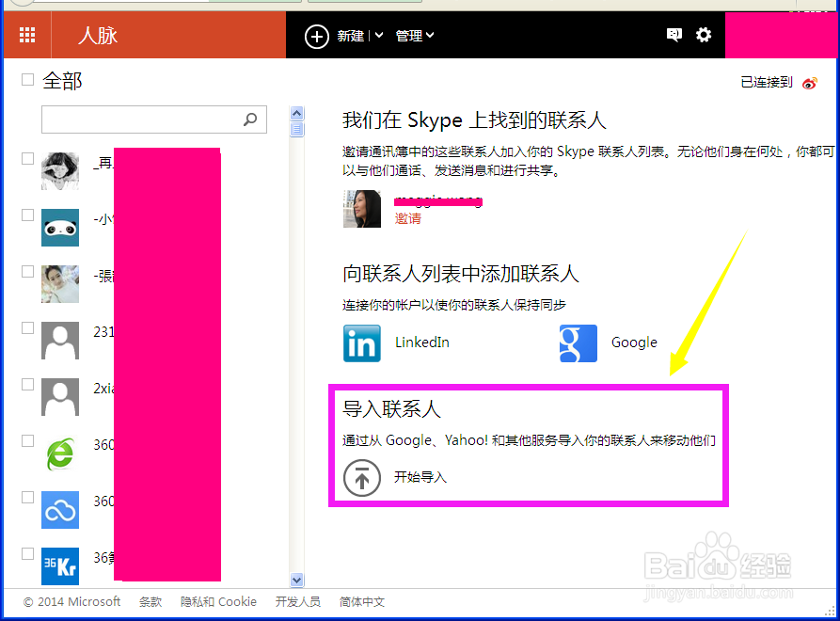Click inside the contacts search input field
The height and width of the screenshot is (621, 840).
141,119
